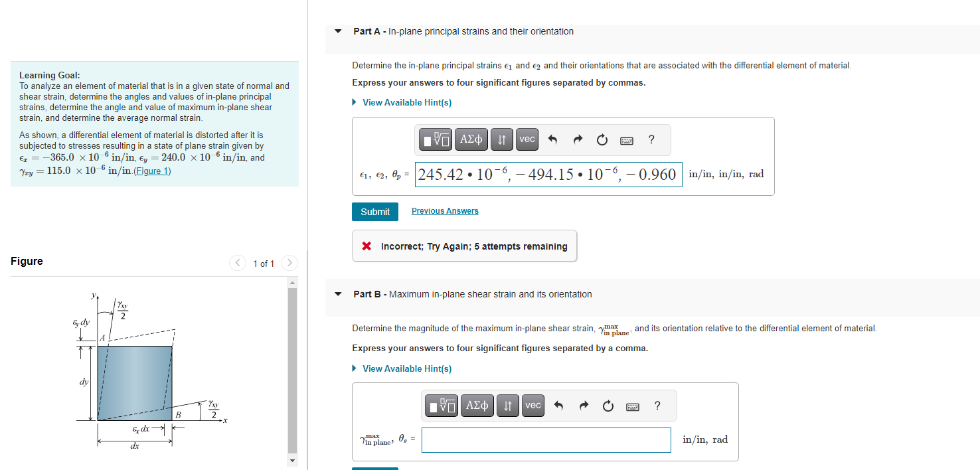Open the Previous Answers link
Screen dimensions: 980x470
coord(444,210)
